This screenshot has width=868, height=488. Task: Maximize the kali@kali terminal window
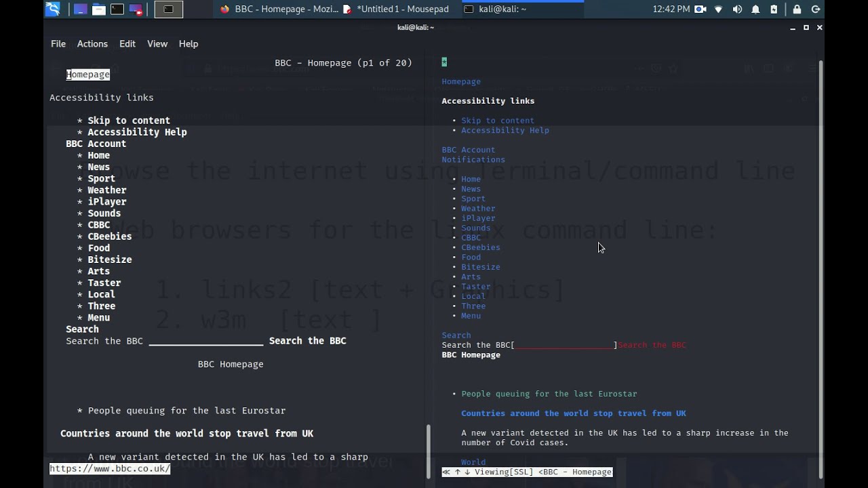806,28
